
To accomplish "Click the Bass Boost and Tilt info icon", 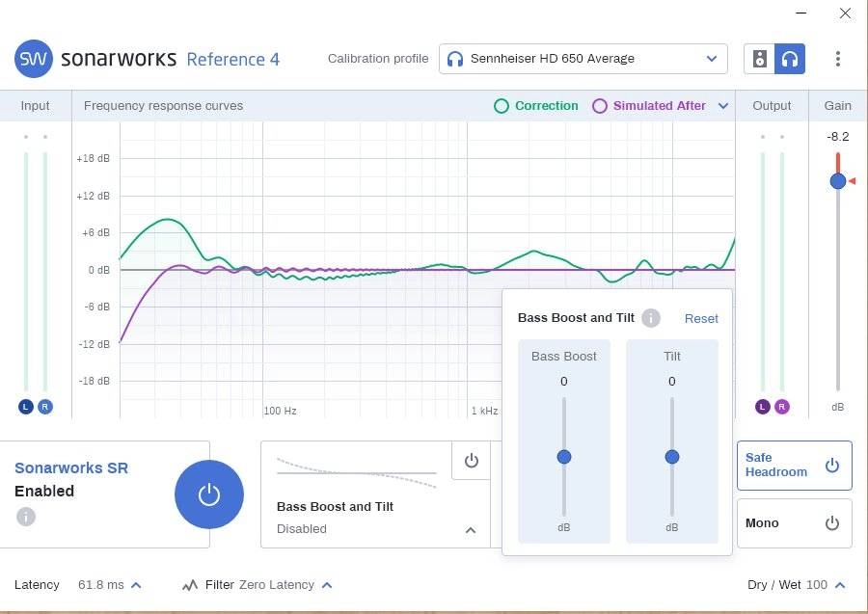I will tap(650, 318).
